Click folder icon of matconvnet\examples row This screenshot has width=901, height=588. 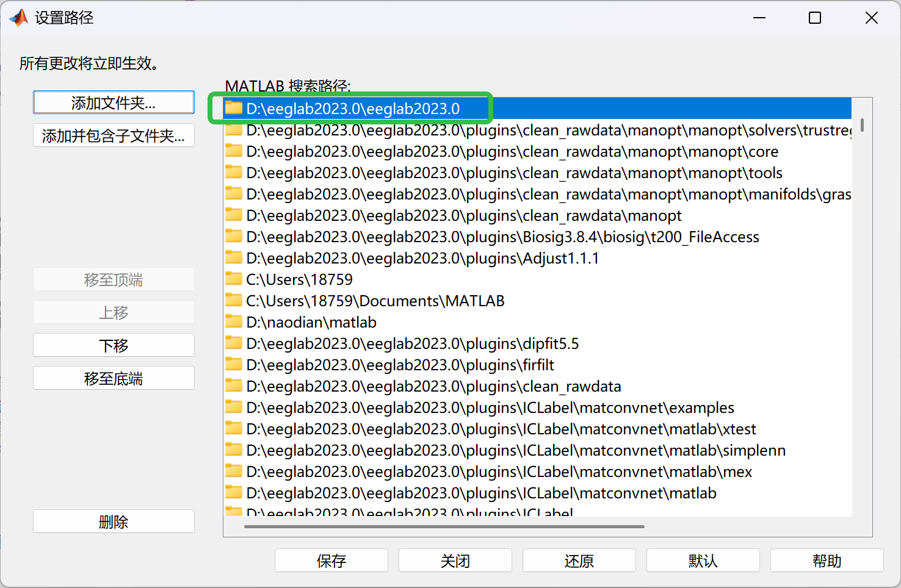click(234, 407)
